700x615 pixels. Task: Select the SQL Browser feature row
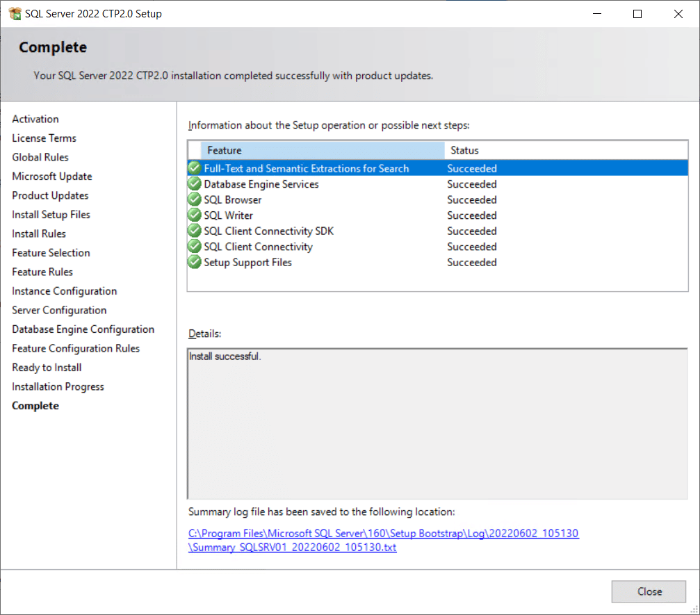(x=232, y=199)
